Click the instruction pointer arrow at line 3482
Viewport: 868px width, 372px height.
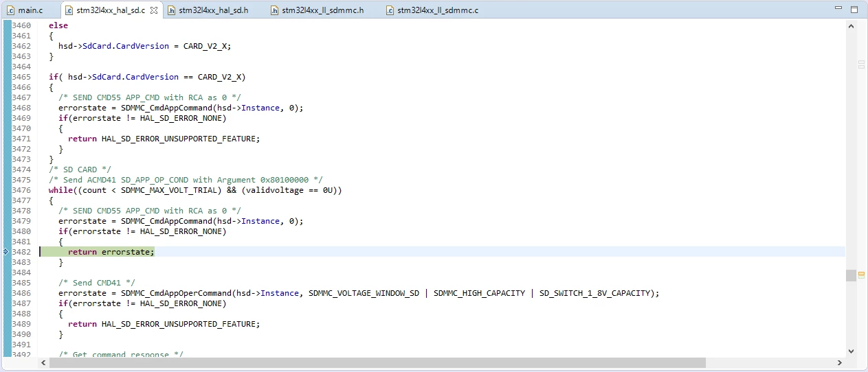[7, 252]
